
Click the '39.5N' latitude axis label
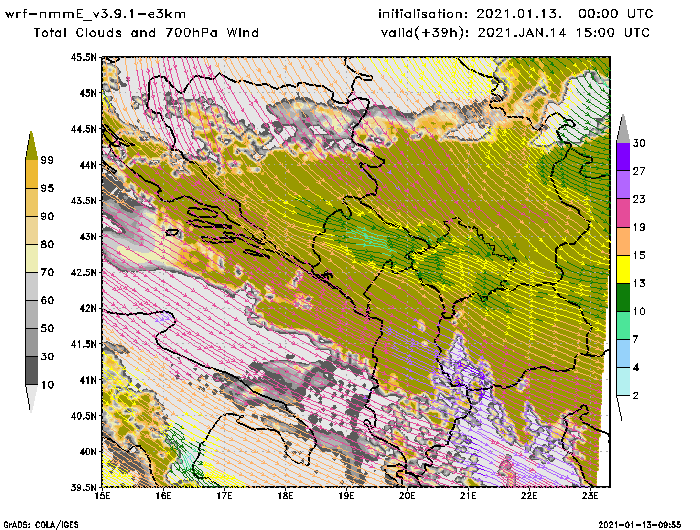83,487
